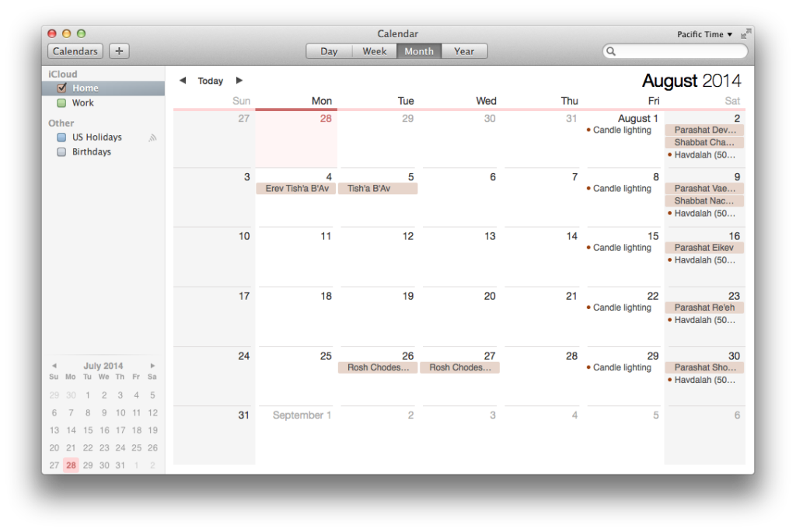Switch to Day view tab
Image resolution: width=796 pixels, height=532 pixels.
329,51
